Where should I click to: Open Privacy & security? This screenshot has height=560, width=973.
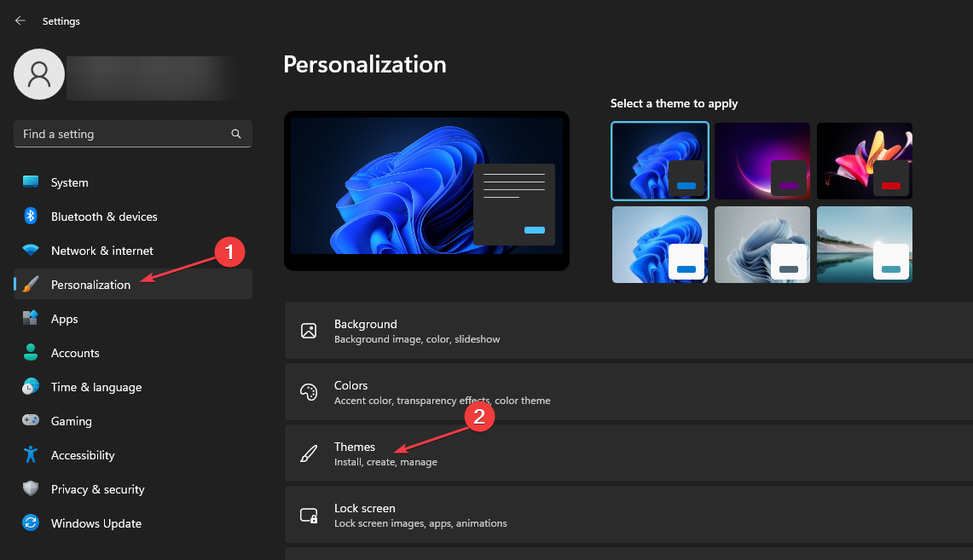click(133, 489)
